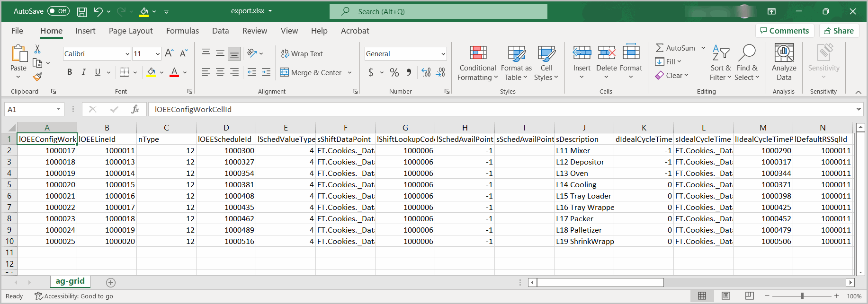868x304 pixels.
Task: Switch to the Formulas ribbon tab
Action: (182, 31)
